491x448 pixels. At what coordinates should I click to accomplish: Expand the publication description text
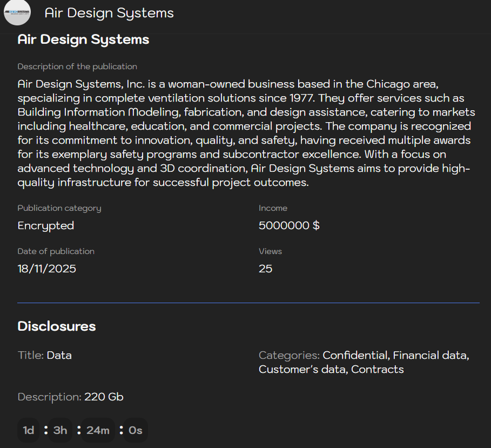[x=246, y=133]
